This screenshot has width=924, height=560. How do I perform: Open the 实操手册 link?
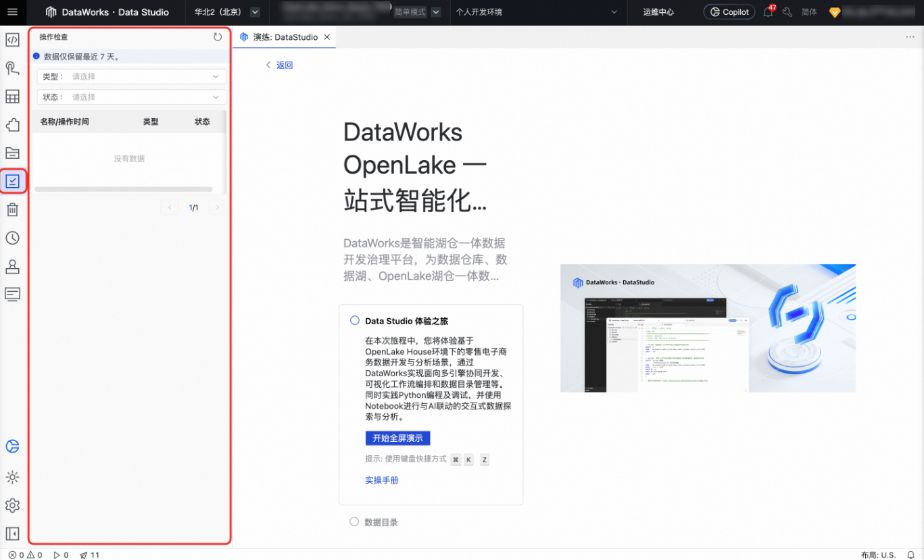click(x=382, y=480)
